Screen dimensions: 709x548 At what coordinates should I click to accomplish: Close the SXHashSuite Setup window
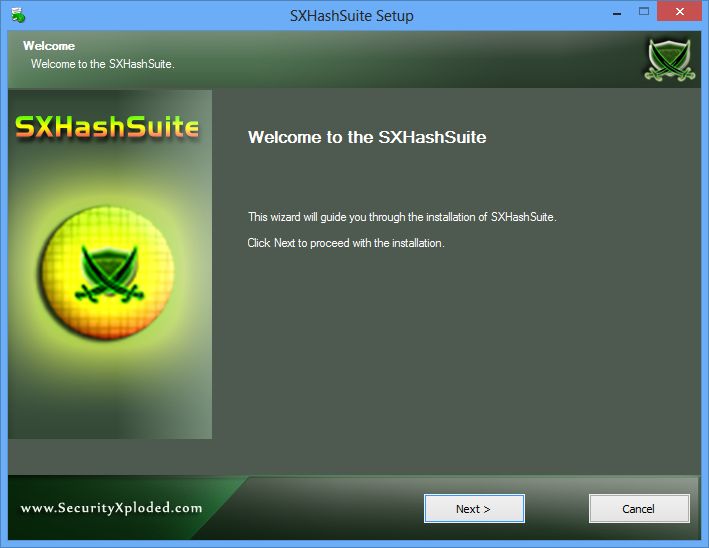click(679, 12)
